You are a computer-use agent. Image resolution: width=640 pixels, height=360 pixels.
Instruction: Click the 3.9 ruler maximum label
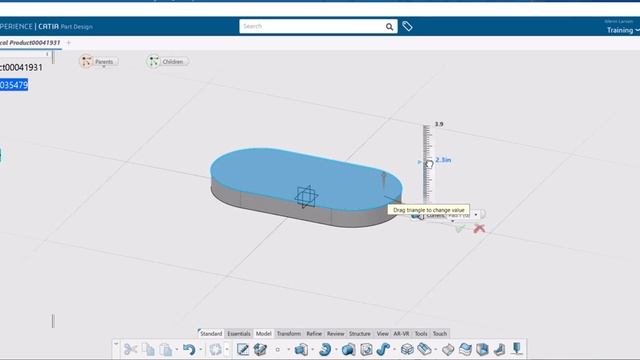439,124
